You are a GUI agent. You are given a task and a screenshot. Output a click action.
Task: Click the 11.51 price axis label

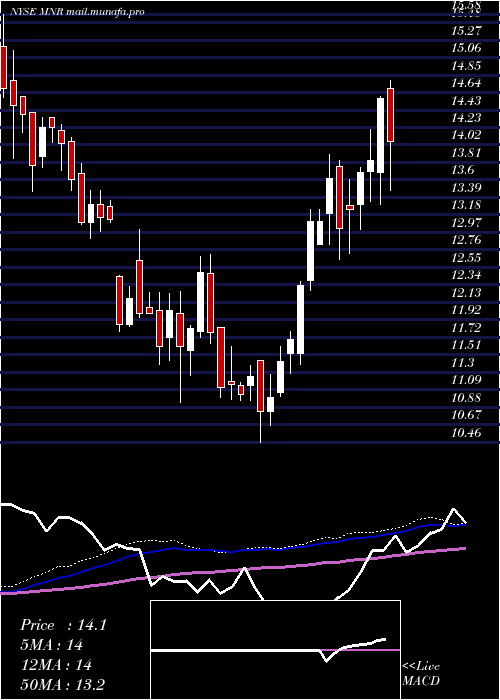(467, 345)
